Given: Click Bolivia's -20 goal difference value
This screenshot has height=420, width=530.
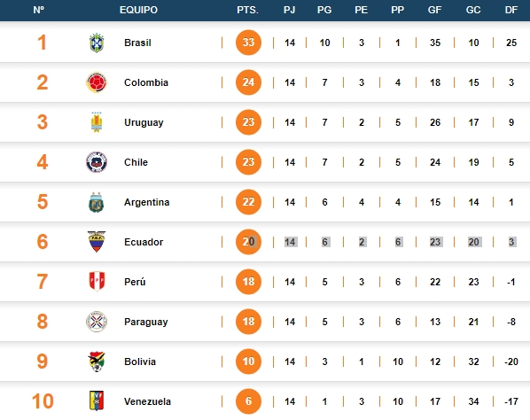Looking at the screenshot, I should [511, 362].
